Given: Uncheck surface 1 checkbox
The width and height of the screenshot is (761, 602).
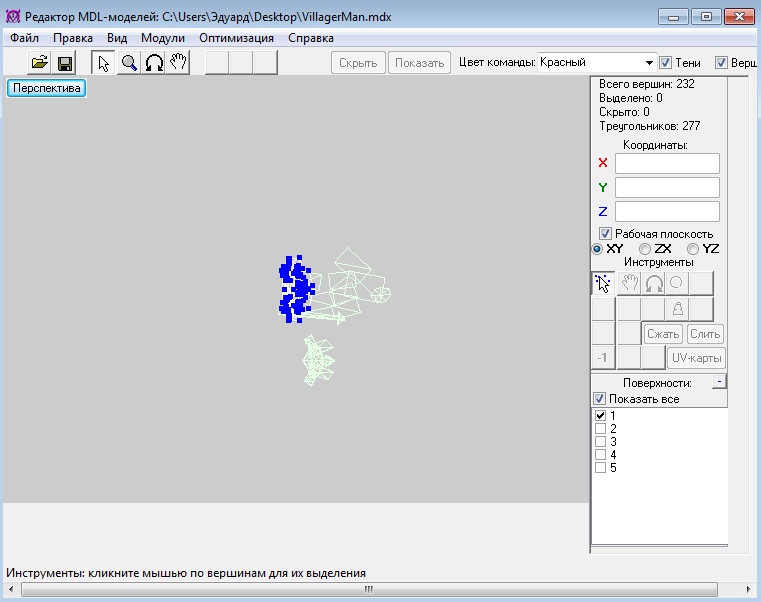Looking at the screenshot, I should pyautogui.click(x=600, y=416).
